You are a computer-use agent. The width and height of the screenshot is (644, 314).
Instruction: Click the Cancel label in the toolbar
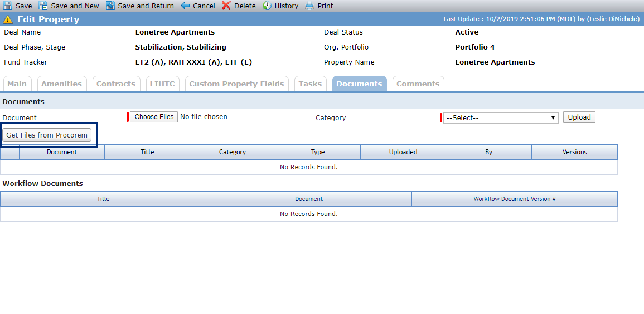pyautogui.click(x=204, y=6)
